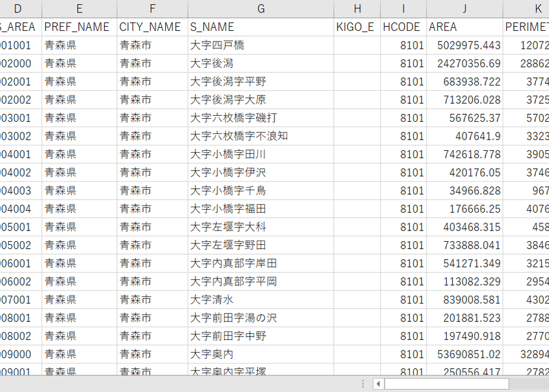
Task: Select the cell with value 24270356.69
Action: pos(465,64)
